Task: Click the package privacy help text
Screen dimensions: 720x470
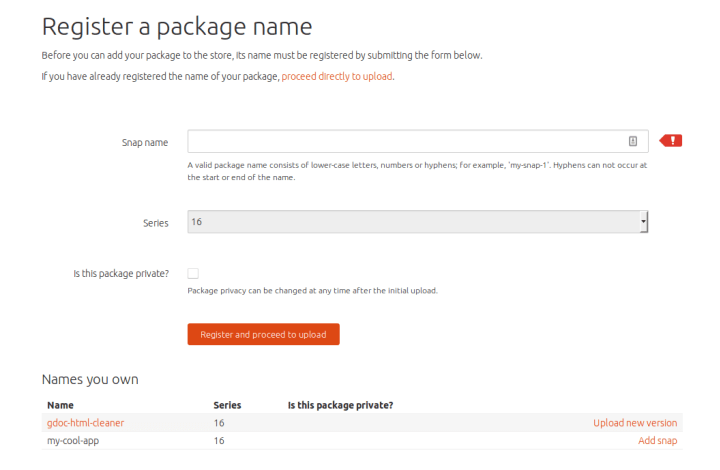Action: pyautogui.click(x=312, y=291)
